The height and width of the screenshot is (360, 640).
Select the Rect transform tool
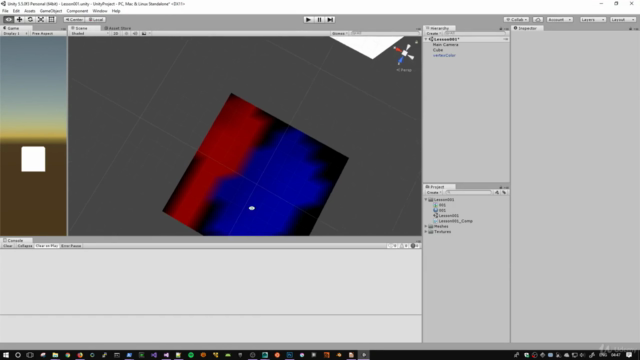51,20
